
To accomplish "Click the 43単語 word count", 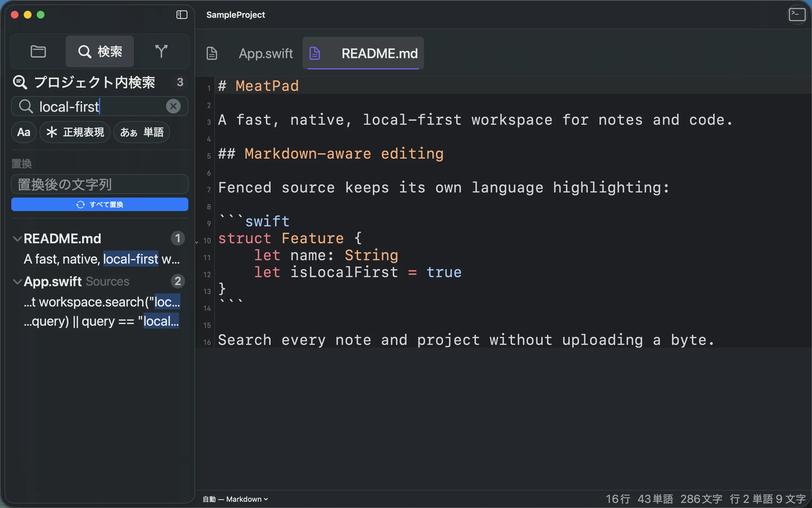I will (x=655, y=499).
